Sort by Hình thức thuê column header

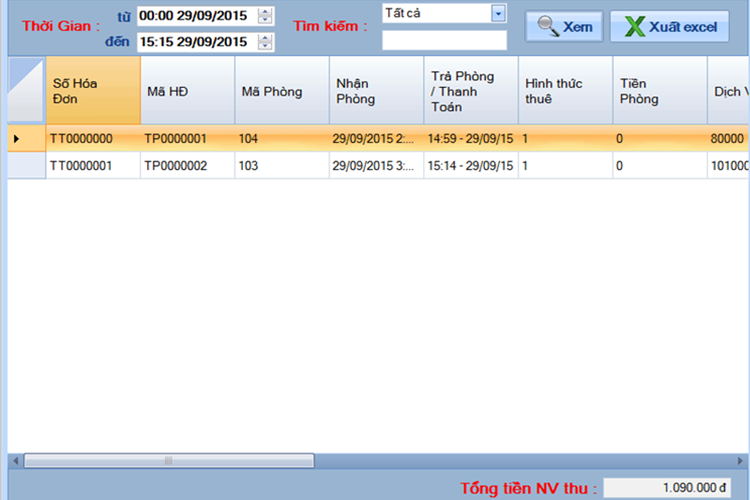pyautogui.click(x=565, y=90)
